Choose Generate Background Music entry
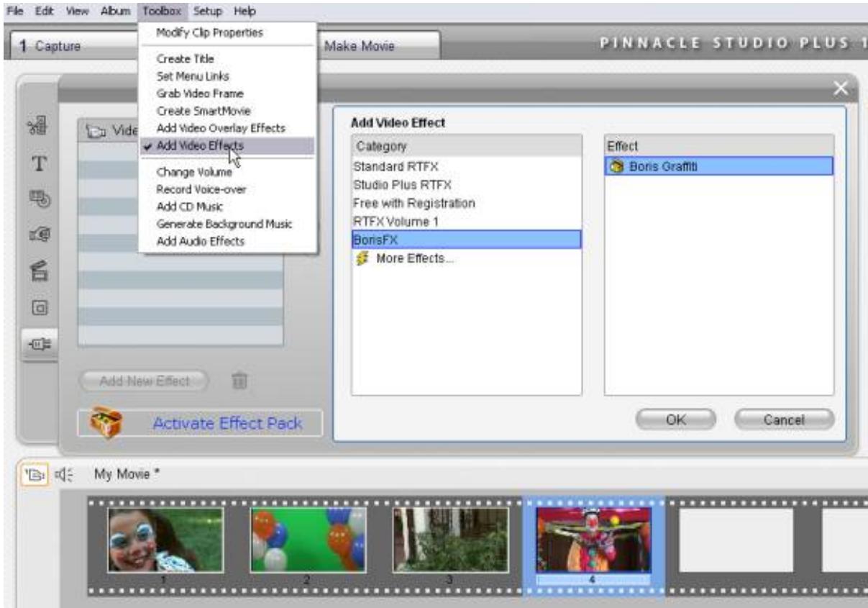This screenshot has width=868, height=608. 227,224
